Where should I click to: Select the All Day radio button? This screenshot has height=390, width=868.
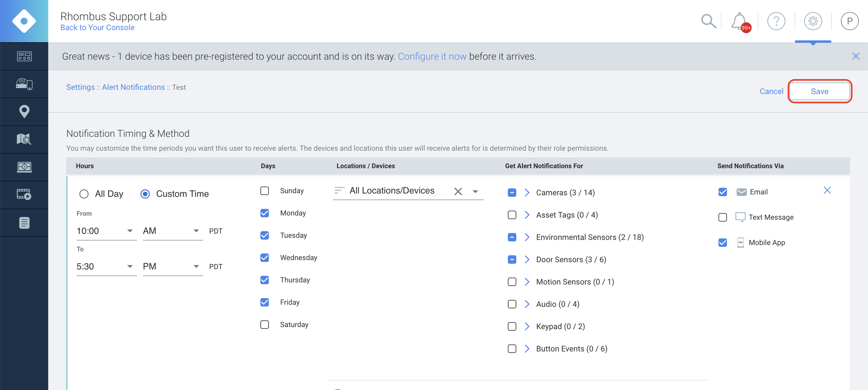coord(83,194)
